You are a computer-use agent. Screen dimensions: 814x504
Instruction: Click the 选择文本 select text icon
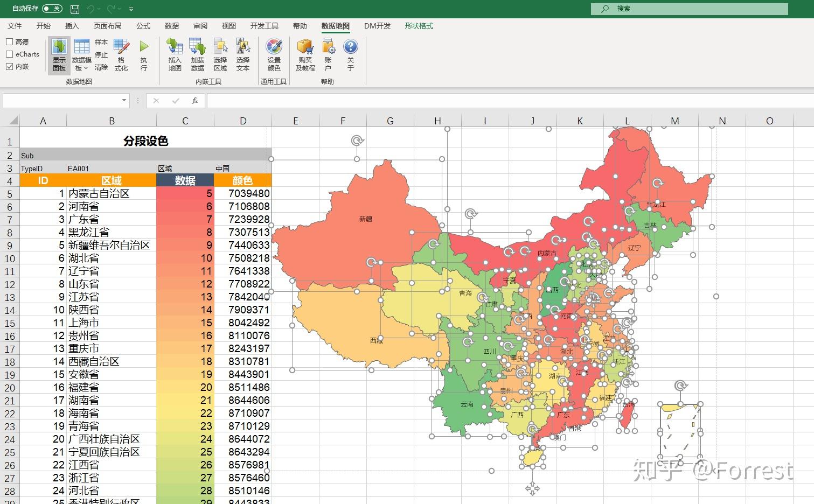point(242,54)
